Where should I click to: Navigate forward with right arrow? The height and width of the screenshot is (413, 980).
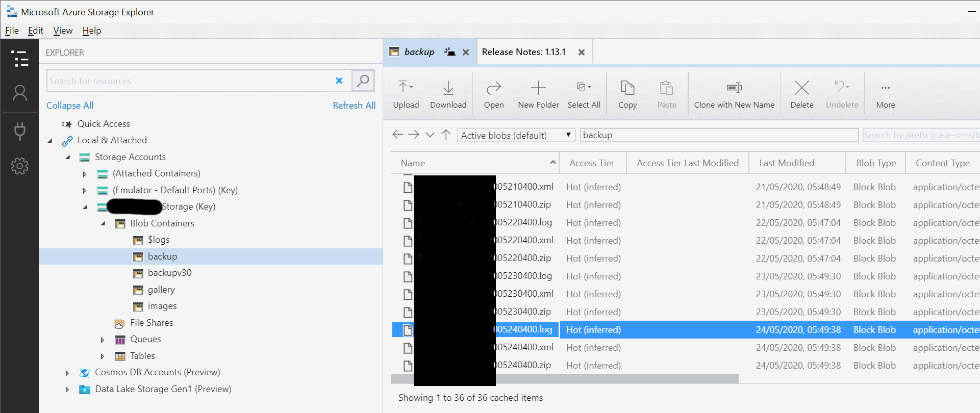pos(414,135)
